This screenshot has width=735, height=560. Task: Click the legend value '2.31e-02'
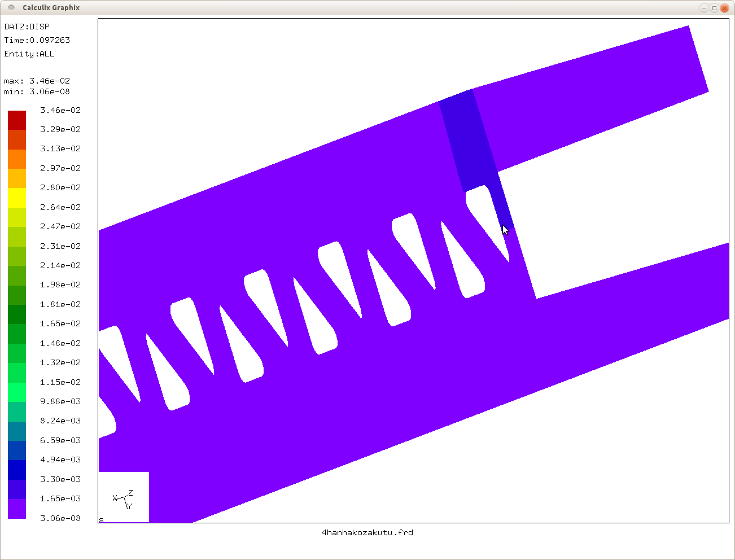(60, 246)
